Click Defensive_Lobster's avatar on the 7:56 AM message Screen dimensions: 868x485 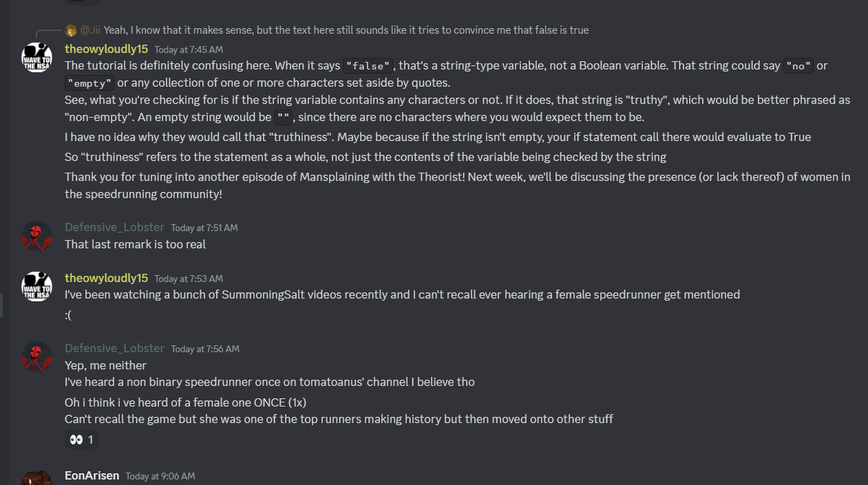point(36,356)
